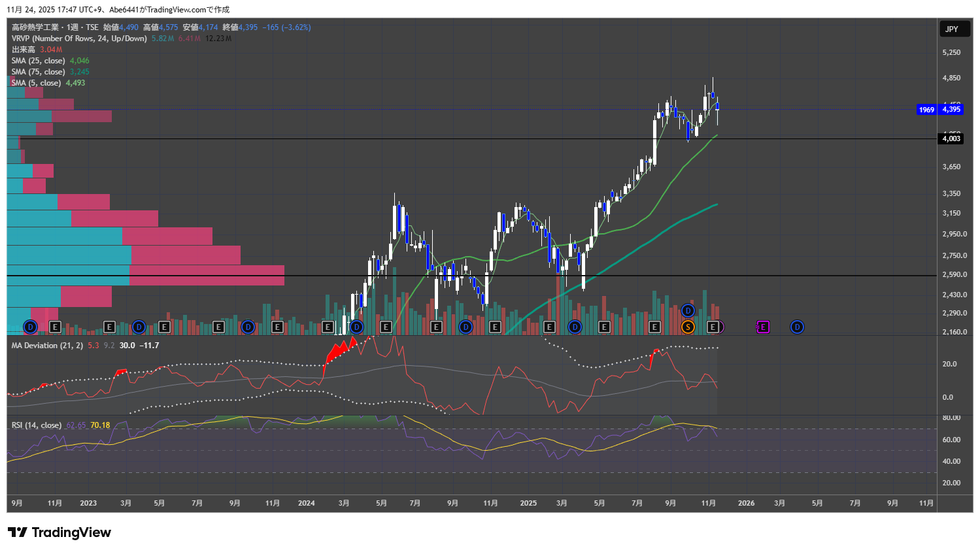Click the leftmost E earnings marker
Image resolution: width=980 pixels, height=552 pixels.
tap(55, 327)
